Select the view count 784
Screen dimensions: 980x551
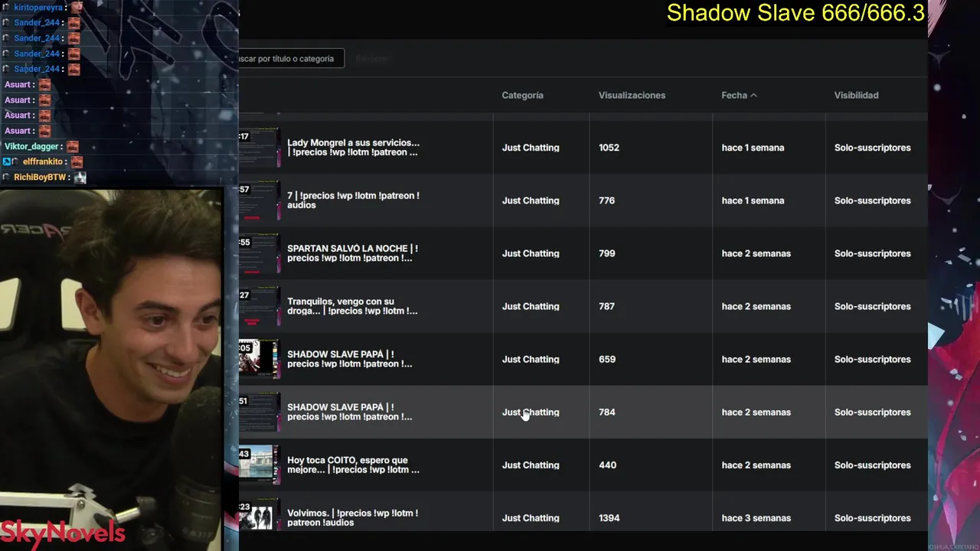pyautogui.click(x=606, y=412)
